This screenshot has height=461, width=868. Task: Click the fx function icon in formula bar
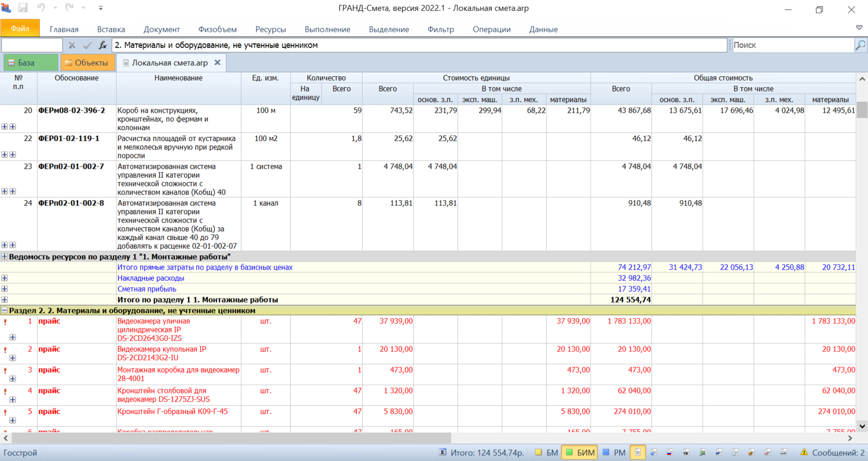102,45
